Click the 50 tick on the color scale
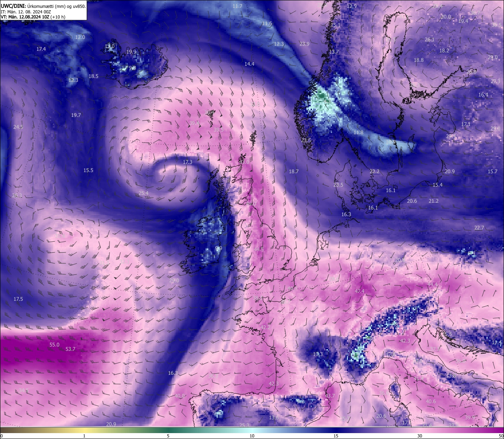 click(501, 436)
